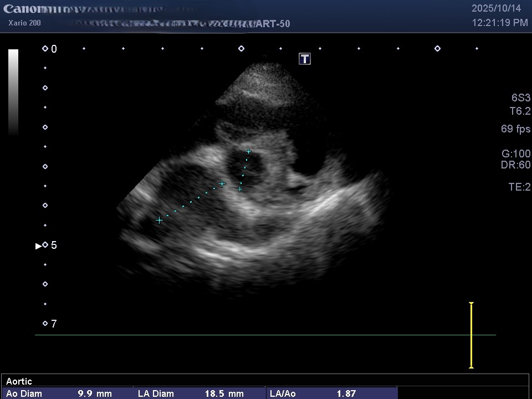532x399 pixels.
Task: Click the Aortic measurement header
Action: 19,381
